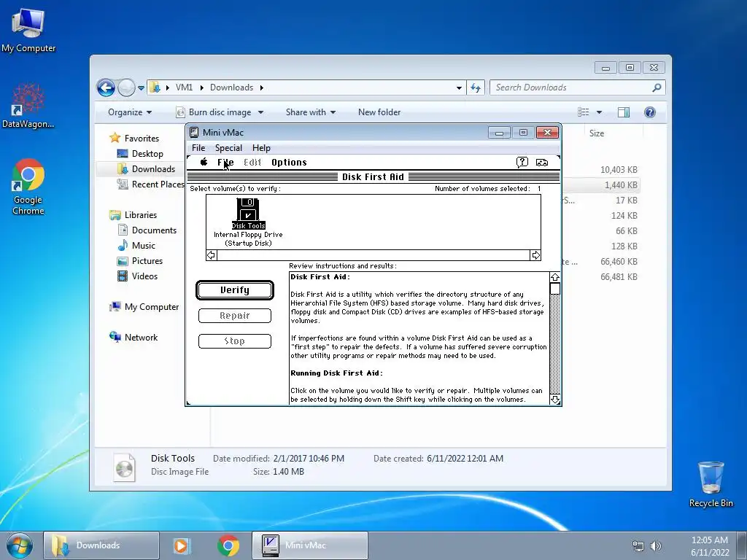Open the Apple menu in Mini vMac
Viewport: 747px width, 560px height.
(x=204, y=162)
